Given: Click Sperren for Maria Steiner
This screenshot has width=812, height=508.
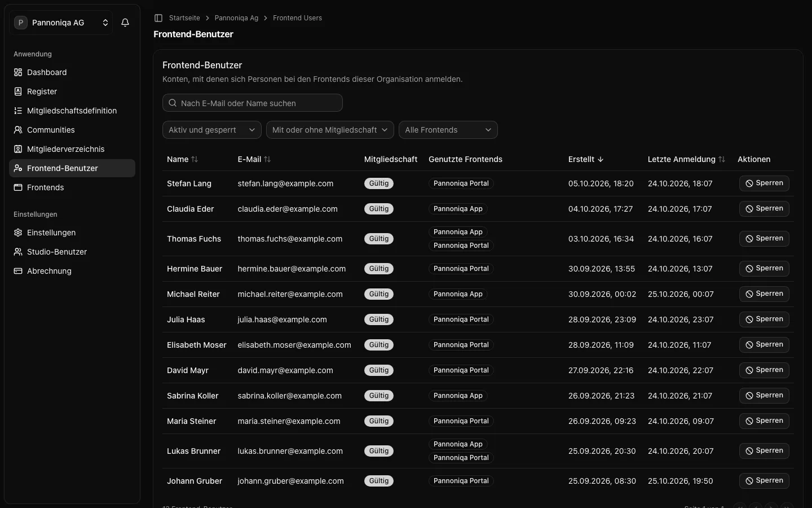Looking at the screenshot, I should 764,421.
